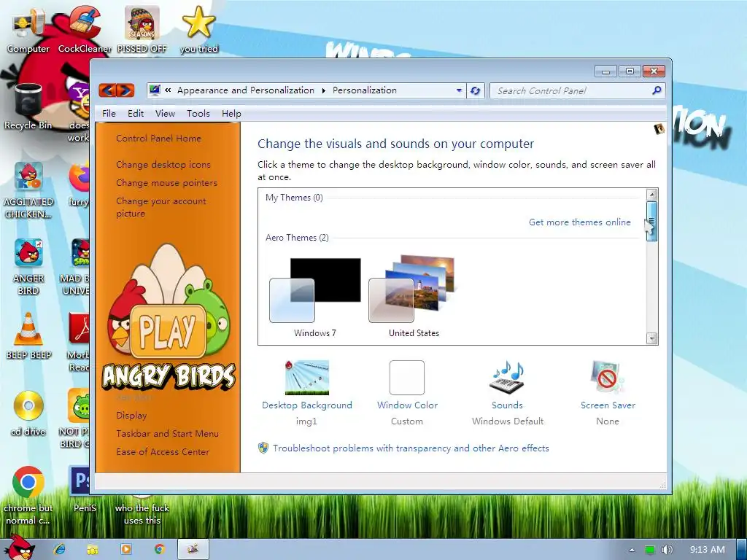Expand the breadcrumb arrow after Appearance and Personalization
Viewport: 747px width, 560px height.
pyautogui.click(x=323, y=90)
